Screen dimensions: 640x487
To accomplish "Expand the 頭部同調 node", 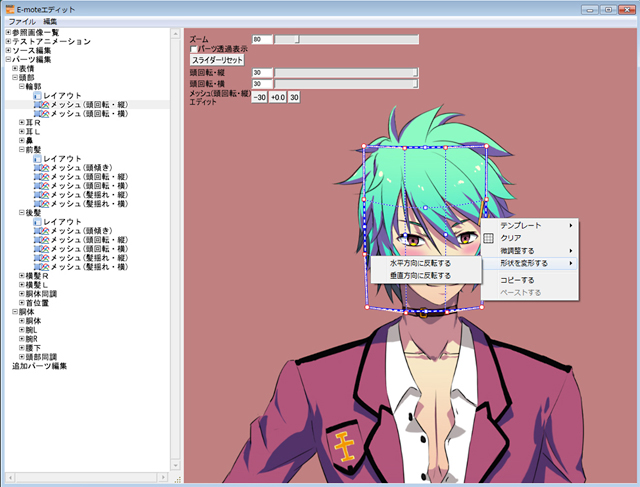I will coord(22,357).
